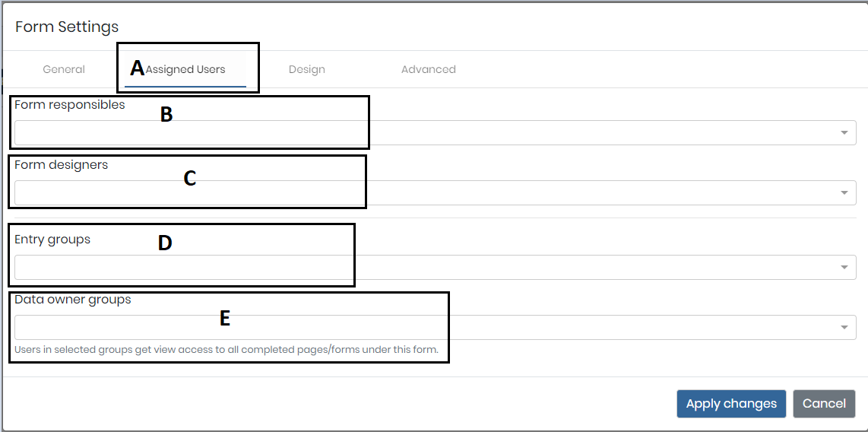The height and width of the screenshot is (432, 868).
Task: Expand the Form responsibles dropdown arrow
Action: pyautogui.click(x=844, y=133)
